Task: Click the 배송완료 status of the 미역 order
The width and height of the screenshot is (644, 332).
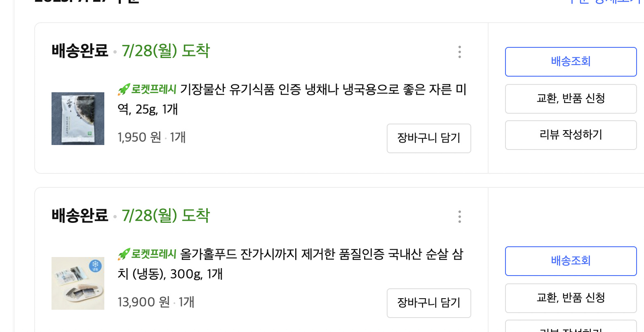Action: [x=80, y=51]
